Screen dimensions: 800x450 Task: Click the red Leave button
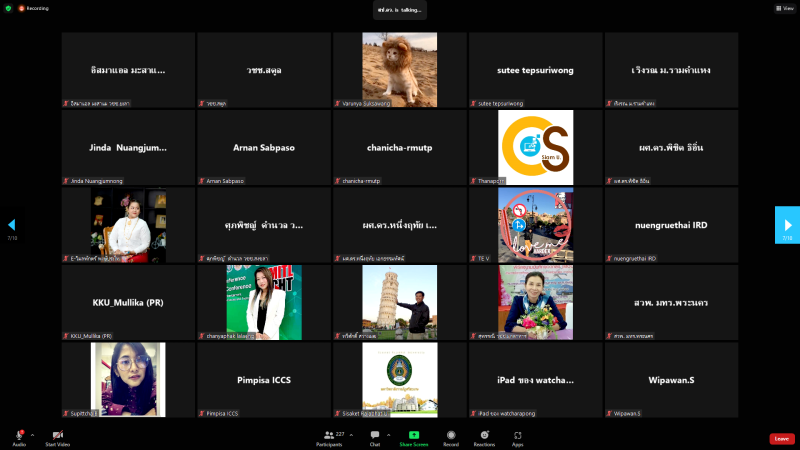click(x=782, y=438)
